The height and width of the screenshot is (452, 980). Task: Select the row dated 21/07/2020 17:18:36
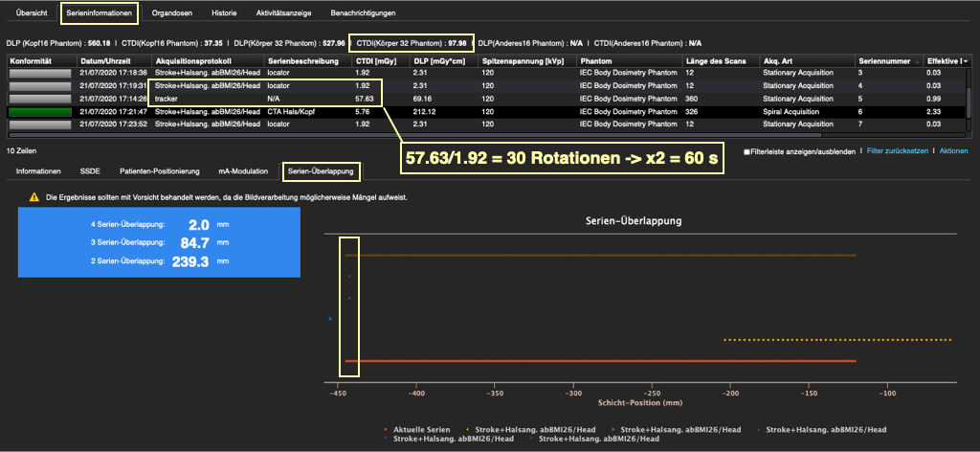[x=486, y=73]
